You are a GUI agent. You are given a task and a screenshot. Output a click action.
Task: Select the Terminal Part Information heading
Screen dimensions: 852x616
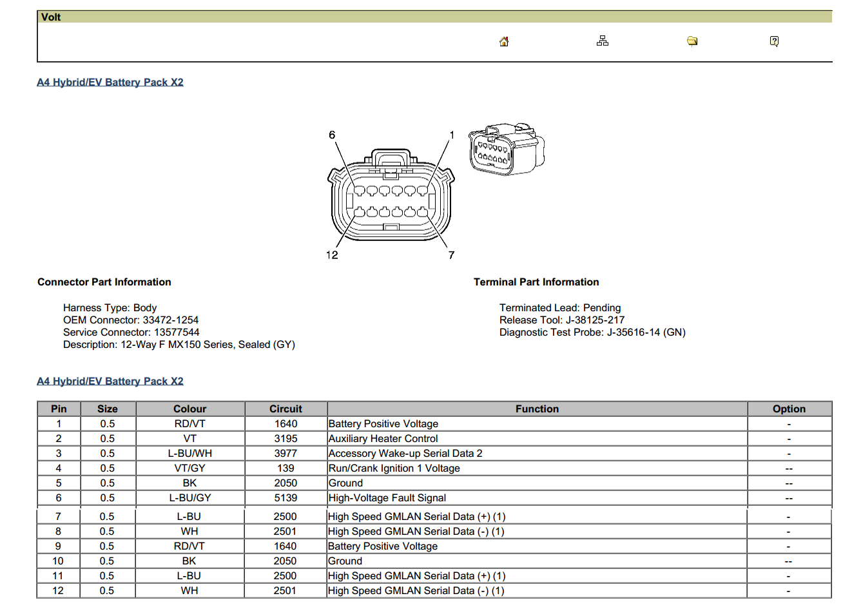click(x=536, y=282)
